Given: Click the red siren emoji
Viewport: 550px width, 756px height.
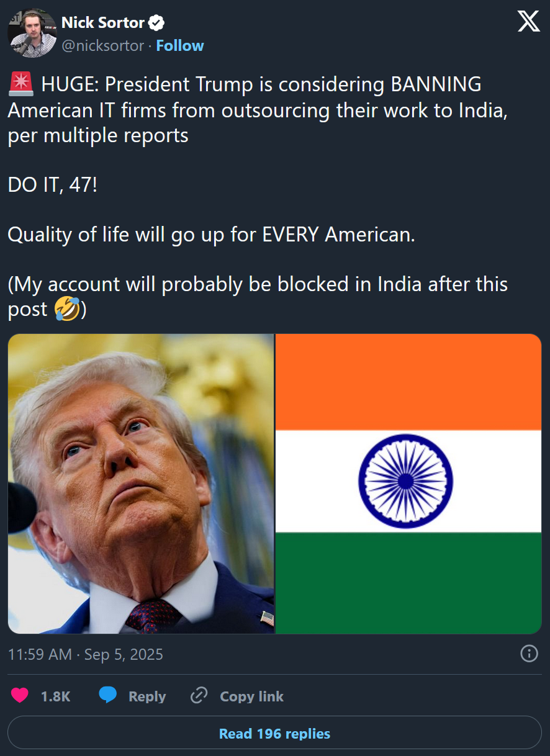Looking at the screenshot, I should tap(21, 84).
